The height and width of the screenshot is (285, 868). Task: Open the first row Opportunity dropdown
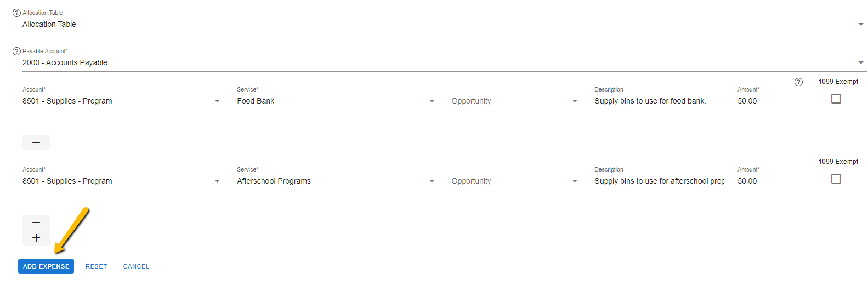[517, 101]
